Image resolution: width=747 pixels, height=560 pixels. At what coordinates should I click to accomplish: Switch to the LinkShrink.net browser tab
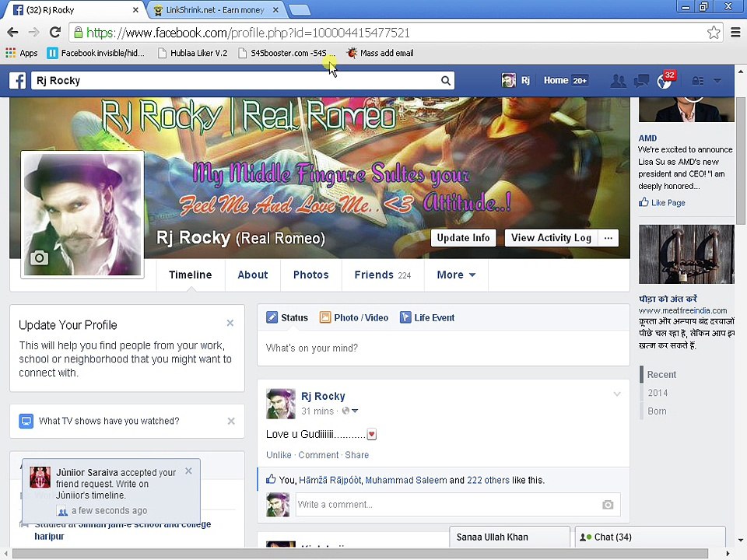pos(215,10)
